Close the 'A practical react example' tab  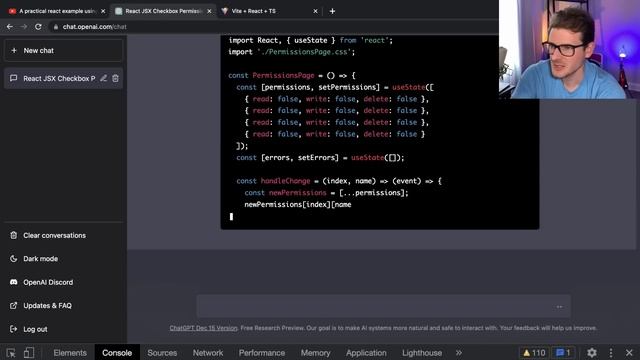click(103, 11)
